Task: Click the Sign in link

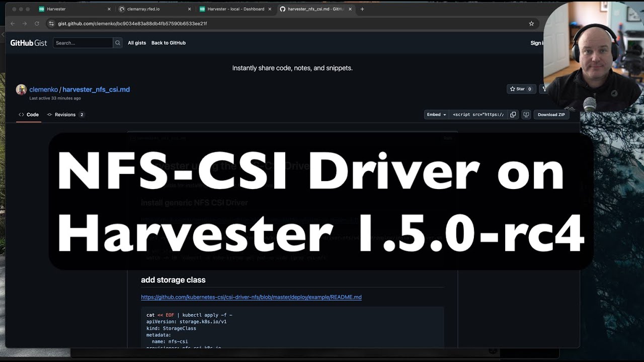Action: (537, 43)
